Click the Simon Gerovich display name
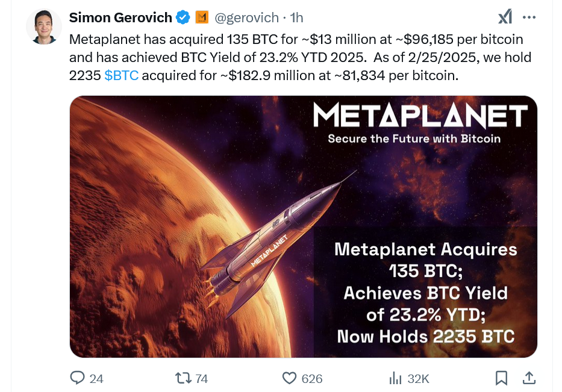Viewport: 562px width, 392px height. [120, 17]
